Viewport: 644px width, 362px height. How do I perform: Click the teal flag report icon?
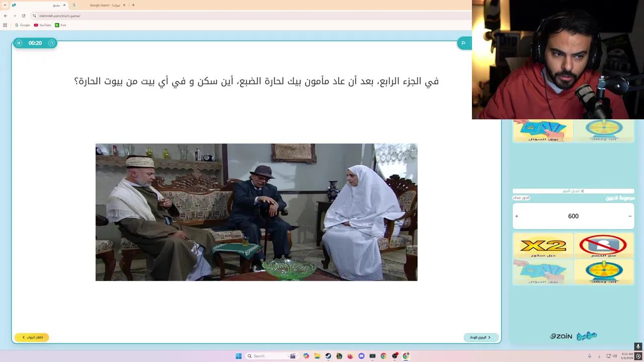(463, 43)
